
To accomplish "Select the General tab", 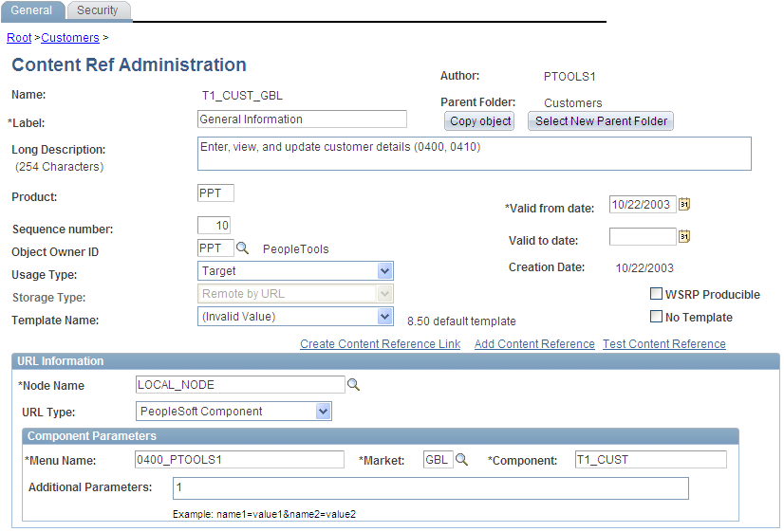I will point(31,10).
